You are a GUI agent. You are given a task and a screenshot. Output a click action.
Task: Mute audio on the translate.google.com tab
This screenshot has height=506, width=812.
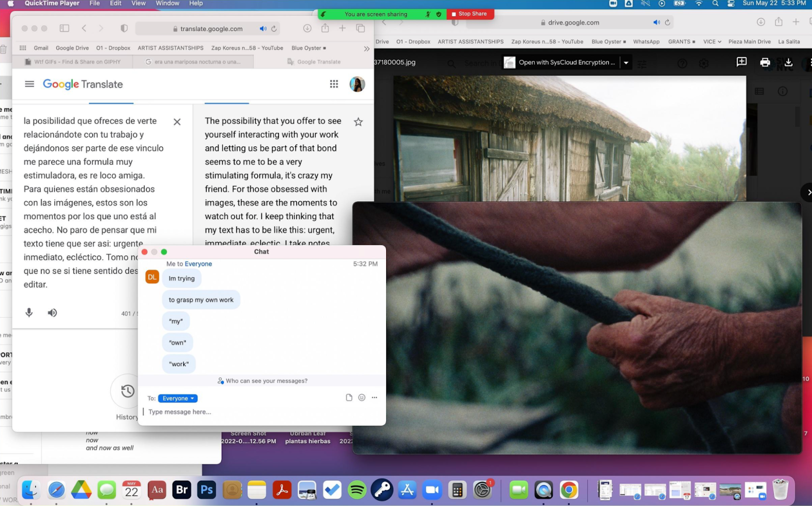pyautogui.click(x=263, y=29)
